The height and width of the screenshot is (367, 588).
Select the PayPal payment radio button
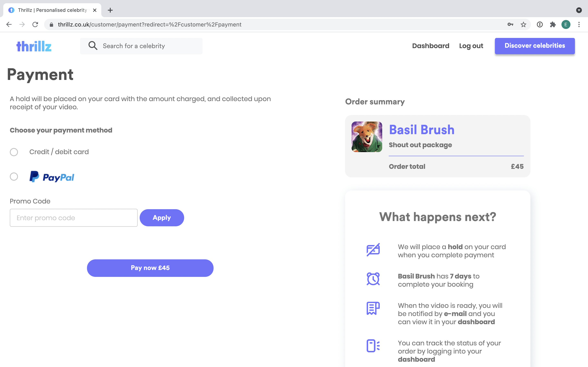[x=14, y=177]
